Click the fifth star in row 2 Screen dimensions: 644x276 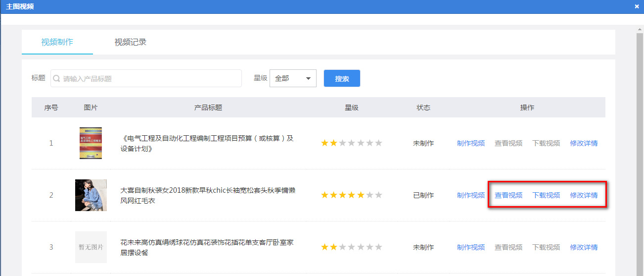point(361,195)
